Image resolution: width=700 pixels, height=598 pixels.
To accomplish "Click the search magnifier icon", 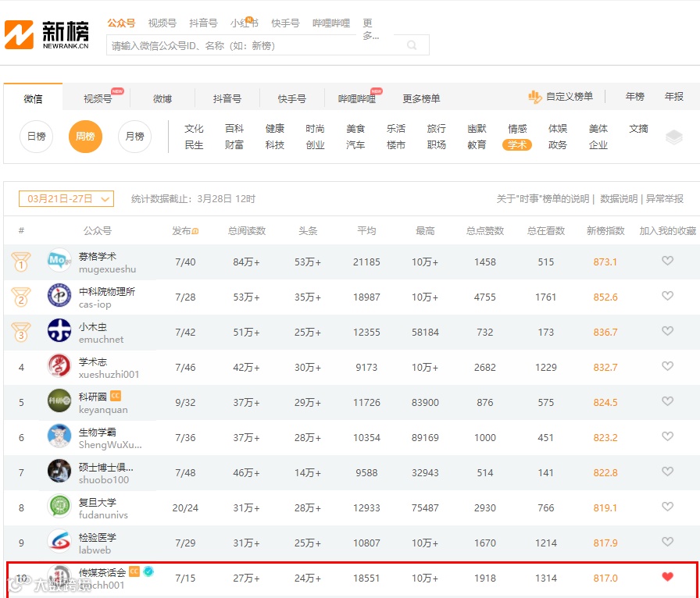I will pos(412,45).
